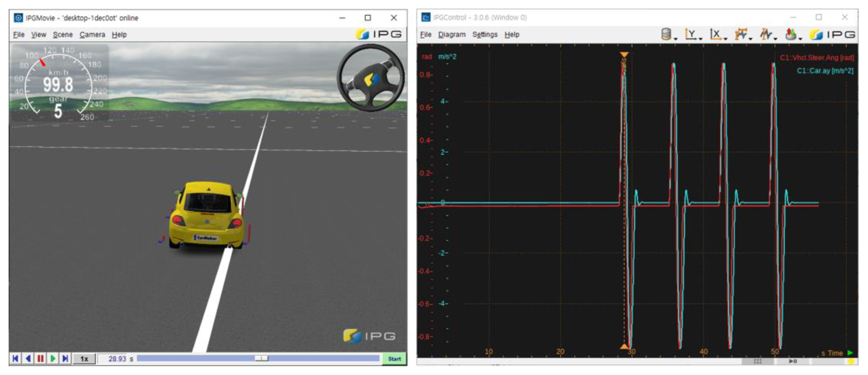The height and width of the screenshot is (375, 868).
Task: Skip to the end of playback
Action: click(65, 359)
